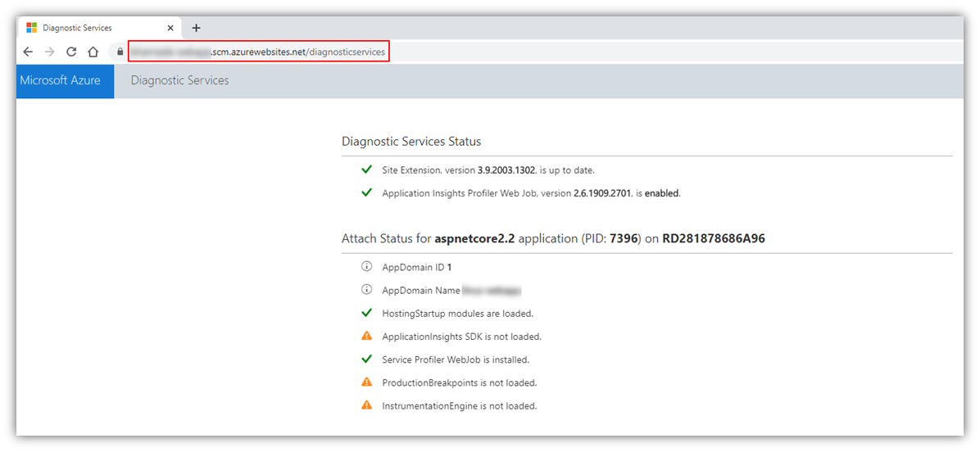Reload the page with refresh icon
The height and width of the screenshot is (452, 980).
tap(71, 52)
